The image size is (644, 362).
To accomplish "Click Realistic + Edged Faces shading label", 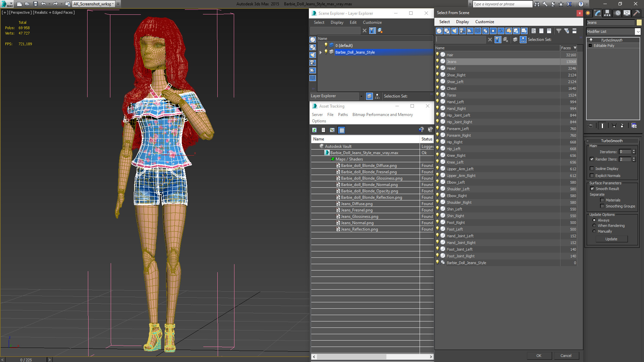I will pos(54,12).
